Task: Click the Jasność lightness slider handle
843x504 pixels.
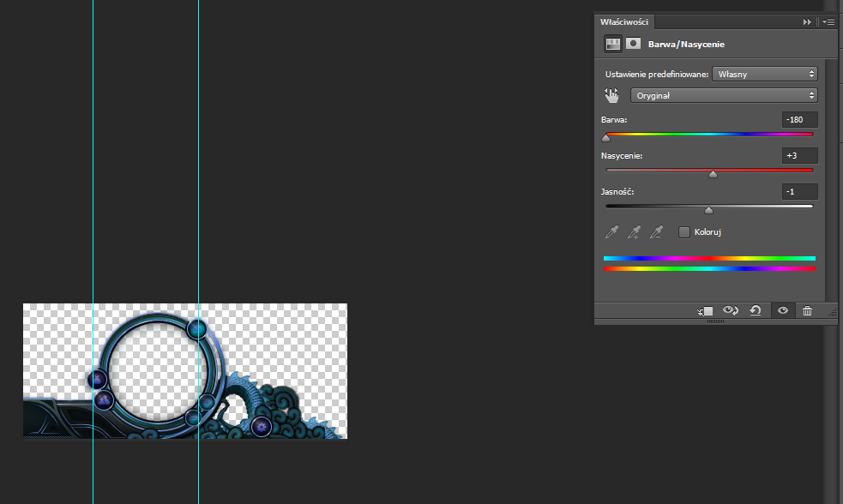Action: coord(708,211)
